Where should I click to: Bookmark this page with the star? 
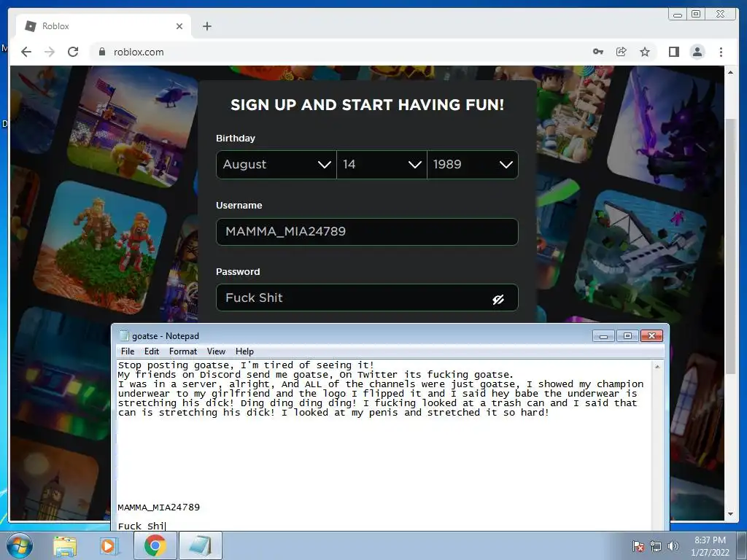coord(645,52)
